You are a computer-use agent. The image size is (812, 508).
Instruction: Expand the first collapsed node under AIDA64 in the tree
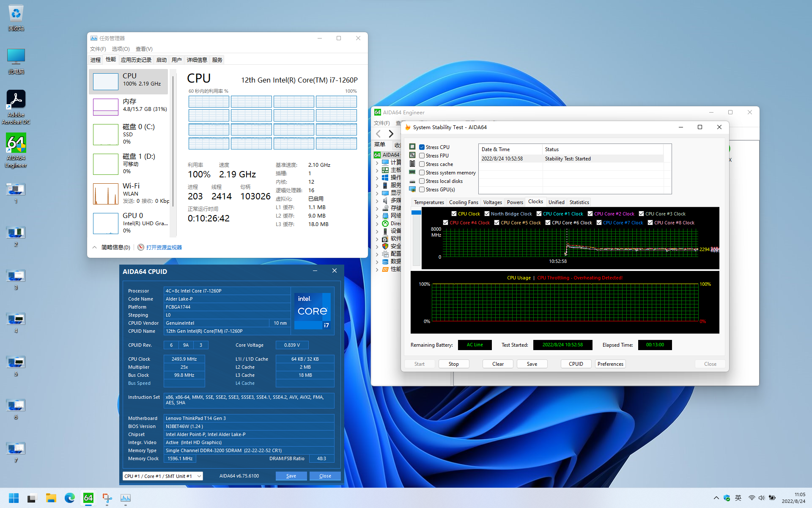(x=377, y=163)
